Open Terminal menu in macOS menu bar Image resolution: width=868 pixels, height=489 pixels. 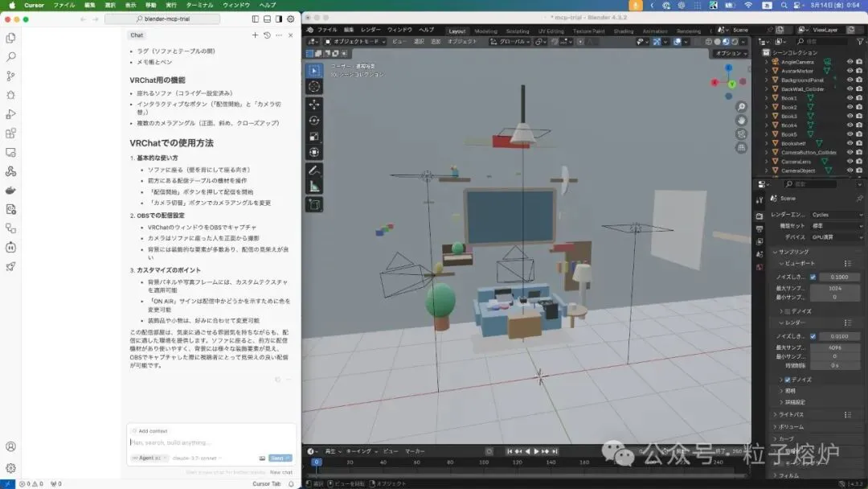199,5
